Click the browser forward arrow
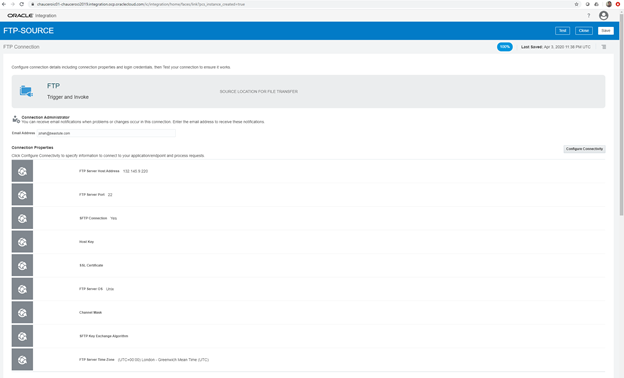This screenshot has height=378, width=624. (13, 4)
